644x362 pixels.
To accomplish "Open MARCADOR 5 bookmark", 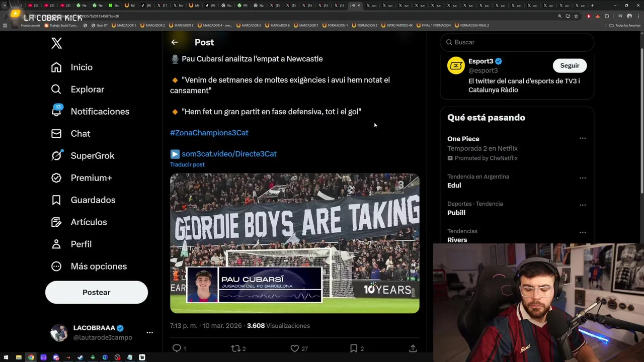I will click(x=248, y=25).
